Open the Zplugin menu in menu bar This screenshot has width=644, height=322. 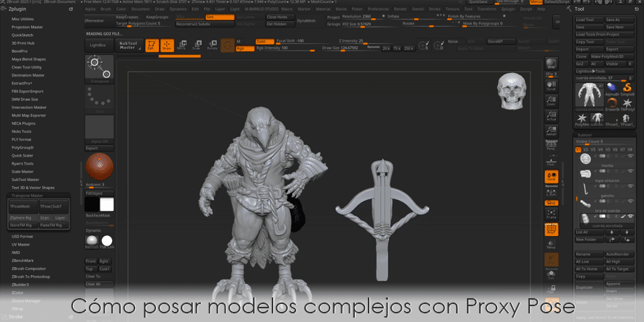[x=507, y=9]
